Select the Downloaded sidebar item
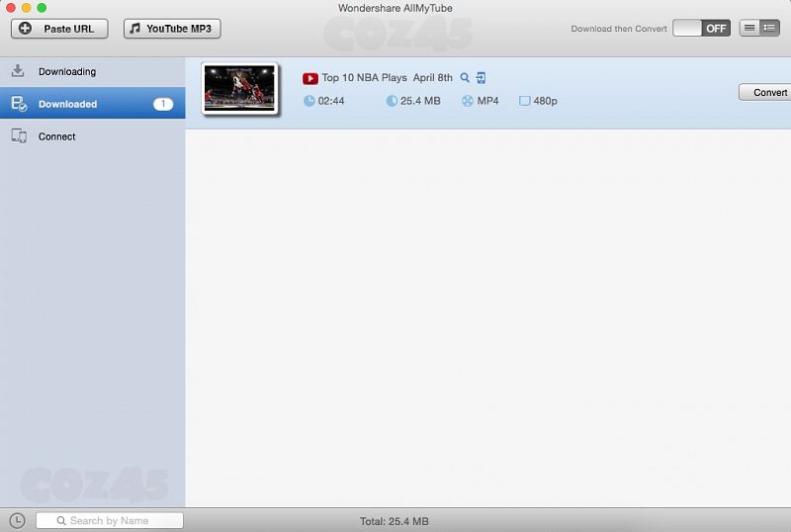The width and height of the screenshot is (791, 532). click(67, 104)
